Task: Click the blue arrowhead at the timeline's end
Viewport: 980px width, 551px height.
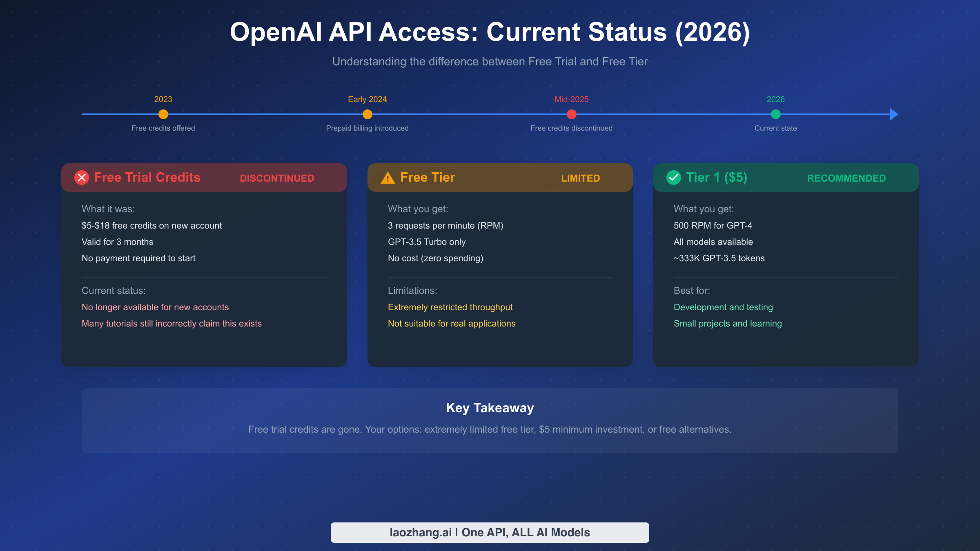Action: tap(893, 115)
